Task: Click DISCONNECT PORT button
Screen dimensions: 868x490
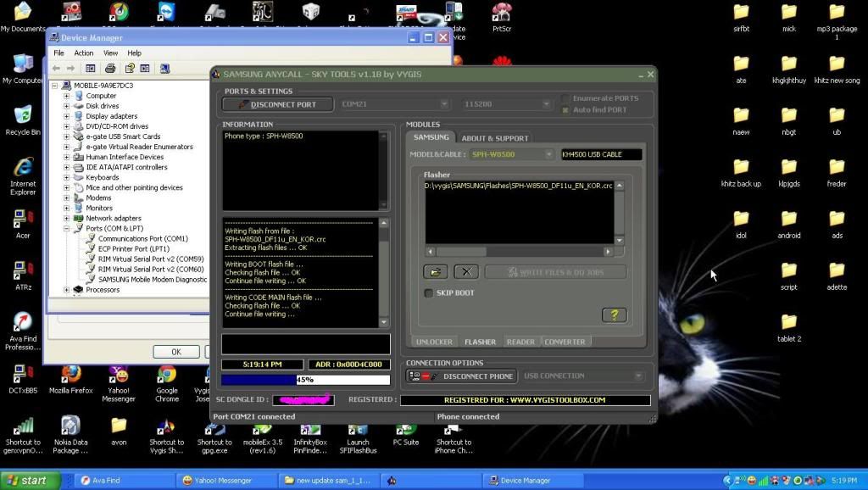Action: [x=278, y=104]
